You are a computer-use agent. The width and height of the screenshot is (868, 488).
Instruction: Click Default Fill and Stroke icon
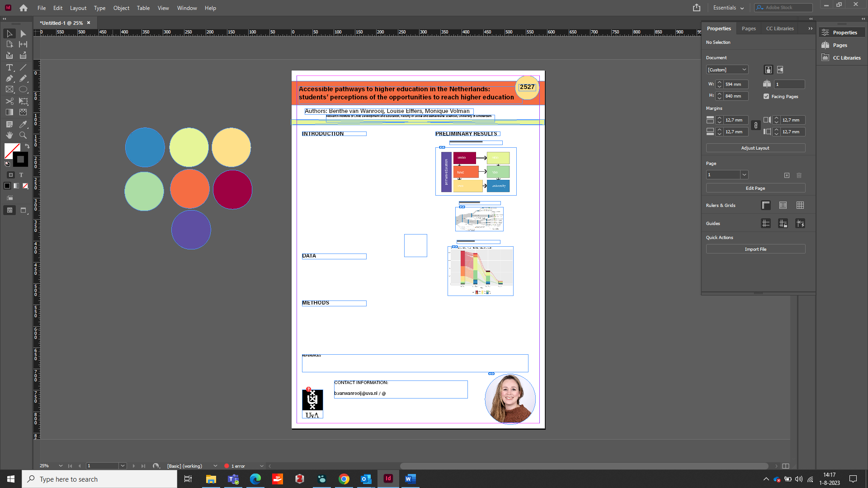click(x=7, y=164)
